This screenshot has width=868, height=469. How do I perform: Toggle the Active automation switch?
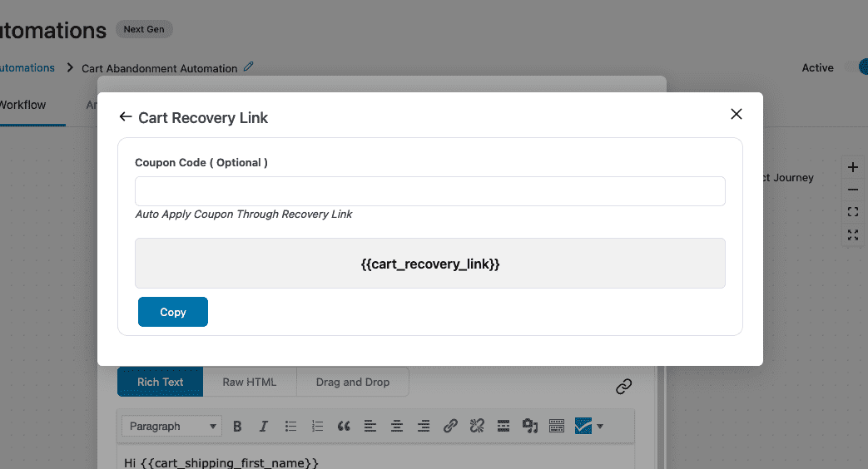pyautogui.click(x=857, y=67)
